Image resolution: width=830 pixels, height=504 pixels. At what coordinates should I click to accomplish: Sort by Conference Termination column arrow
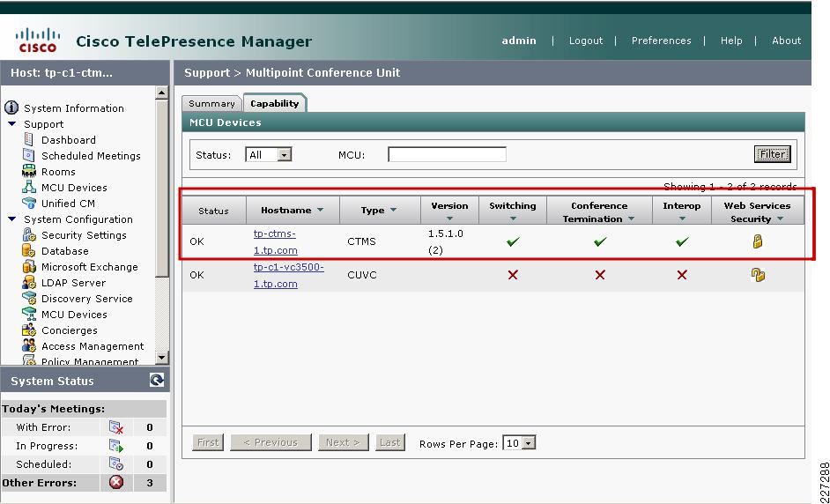point(631,219)
